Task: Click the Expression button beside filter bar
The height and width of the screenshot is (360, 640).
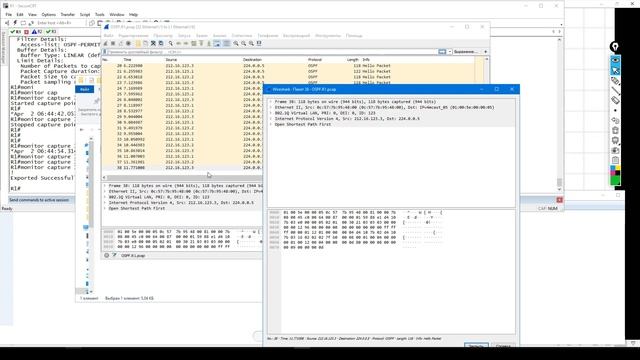Action: point(467,52)
